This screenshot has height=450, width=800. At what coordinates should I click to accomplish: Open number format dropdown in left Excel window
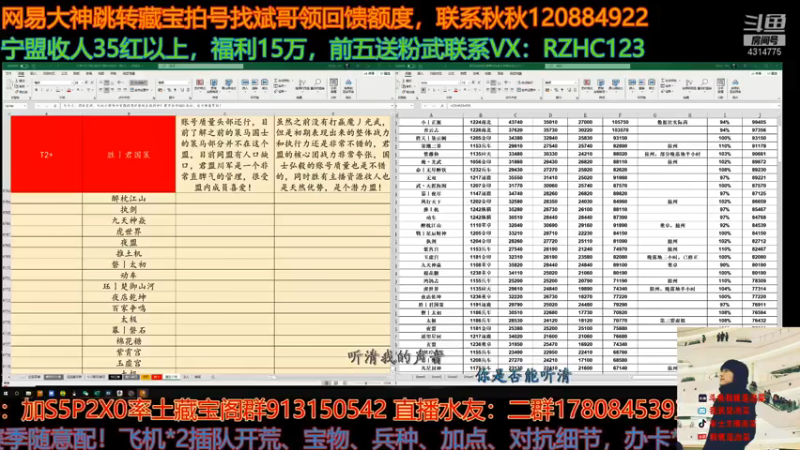[x=189, y=83]
